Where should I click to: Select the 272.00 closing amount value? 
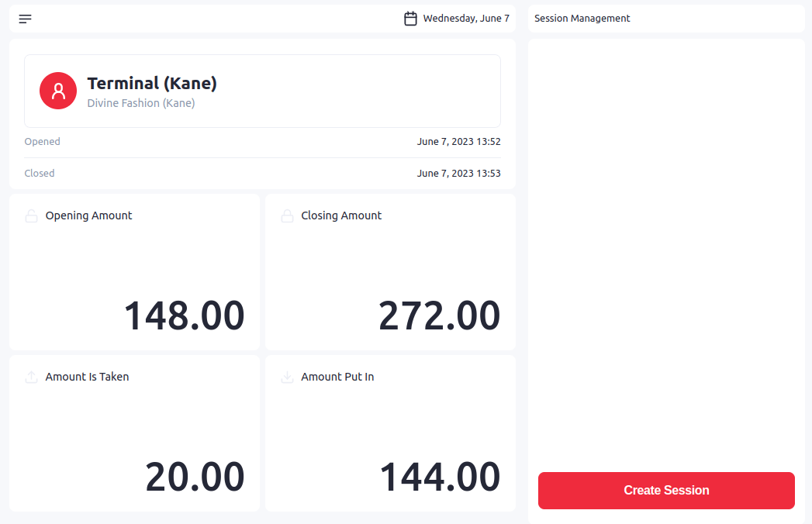[x=439, y=315]
